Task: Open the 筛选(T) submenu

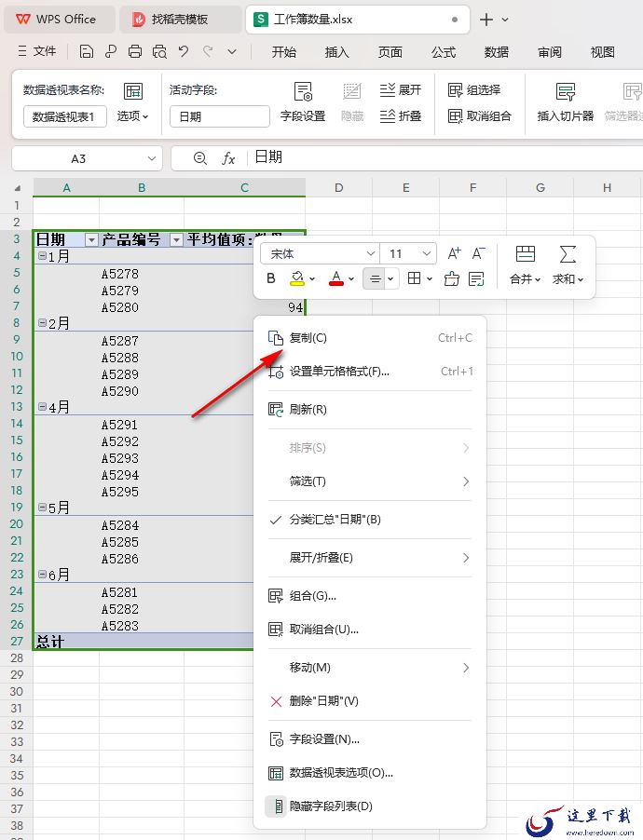Action: point(370,481)
